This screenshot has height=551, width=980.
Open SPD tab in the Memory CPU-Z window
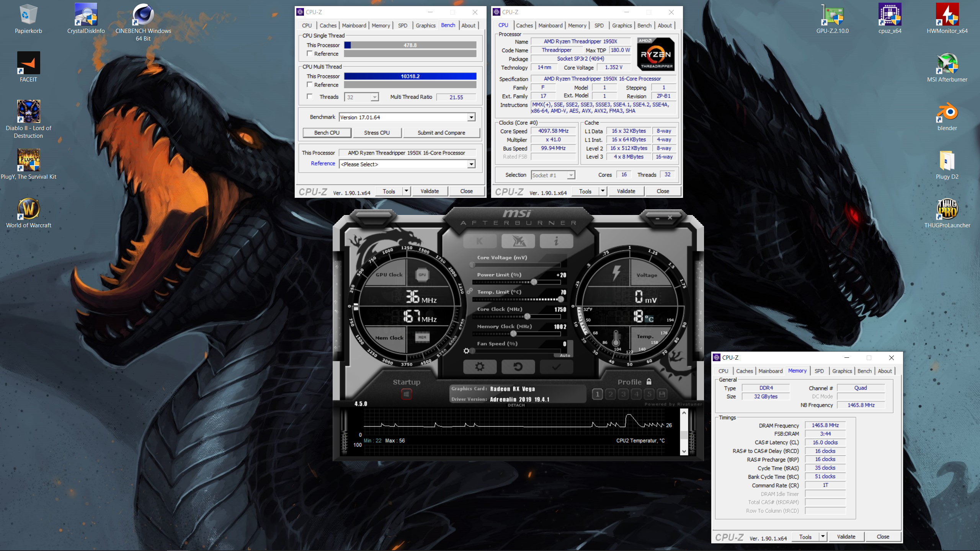pos(819,371)
